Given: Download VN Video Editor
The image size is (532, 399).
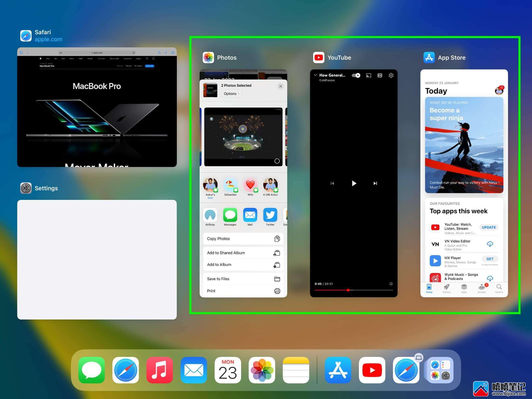Looking at the screenshot, I should 490,244.
